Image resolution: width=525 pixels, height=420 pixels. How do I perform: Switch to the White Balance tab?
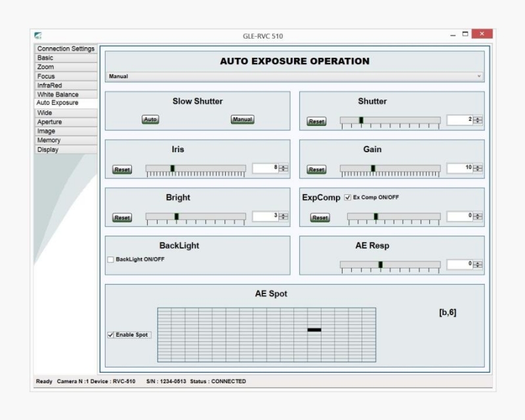58,94
